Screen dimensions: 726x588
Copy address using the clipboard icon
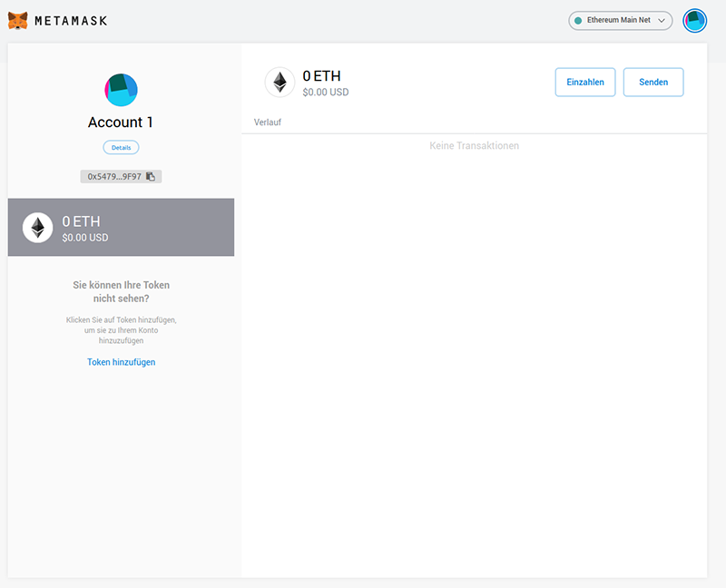coord(151,176)
